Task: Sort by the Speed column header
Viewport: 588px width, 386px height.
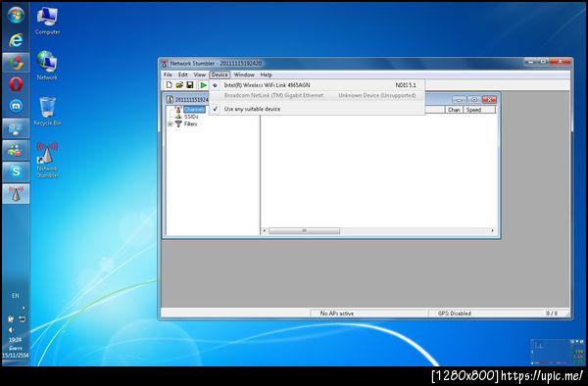Action: pos(479,110)
